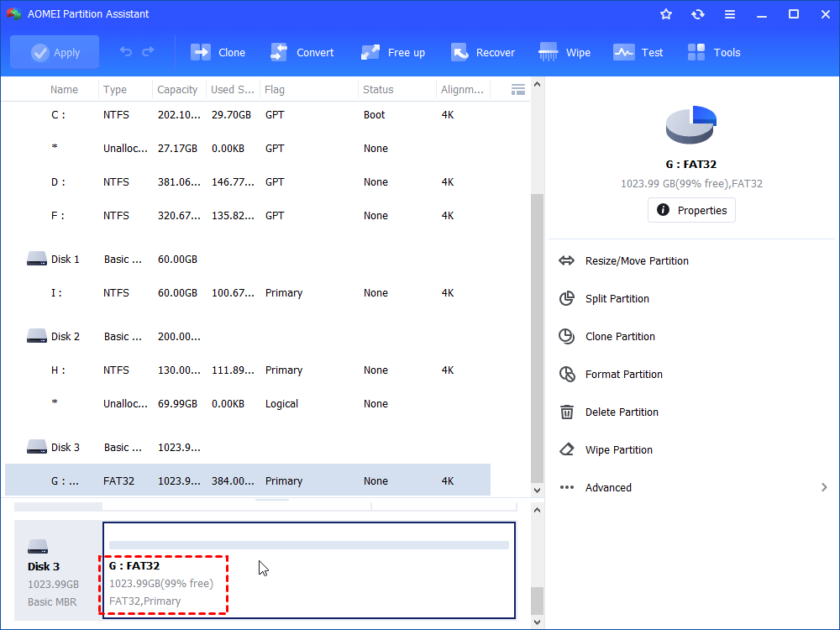The image size is (840, 630).
Task: Click the refresh icon in title bar
Action: [x=698, y=14]
